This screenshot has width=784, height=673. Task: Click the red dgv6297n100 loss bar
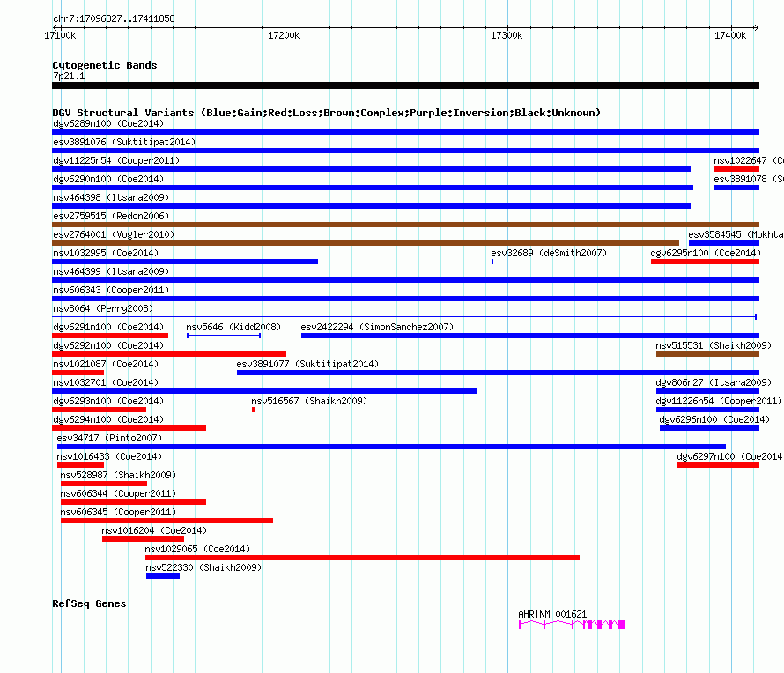(x=719, y=465)
